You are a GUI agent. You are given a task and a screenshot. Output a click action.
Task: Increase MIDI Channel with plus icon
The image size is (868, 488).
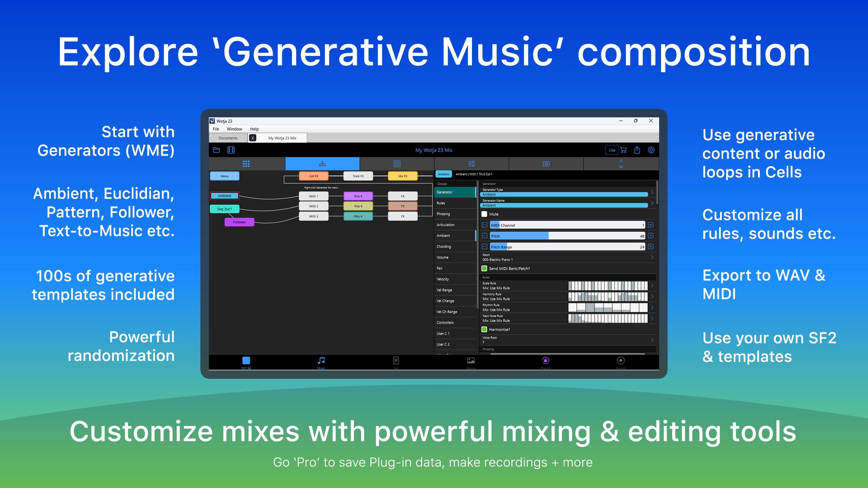(651, 225)
